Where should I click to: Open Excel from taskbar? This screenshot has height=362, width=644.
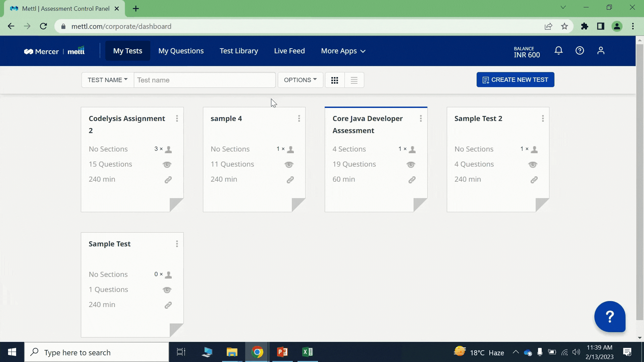308,352
